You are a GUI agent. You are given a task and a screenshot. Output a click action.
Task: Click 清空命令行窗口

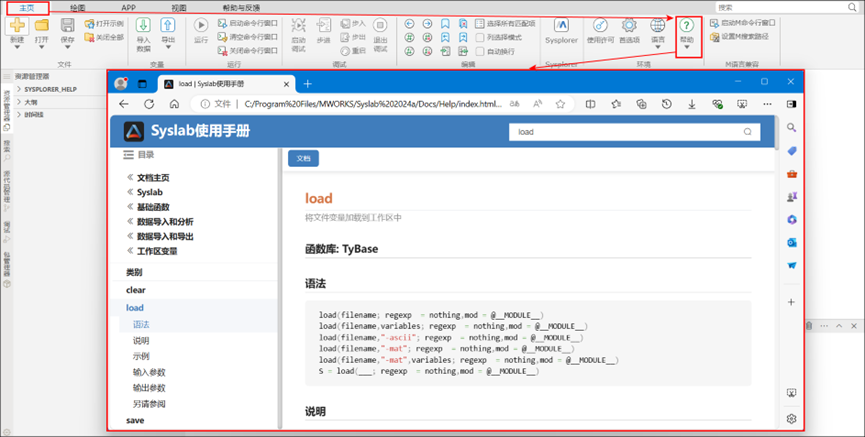point(248,37)
